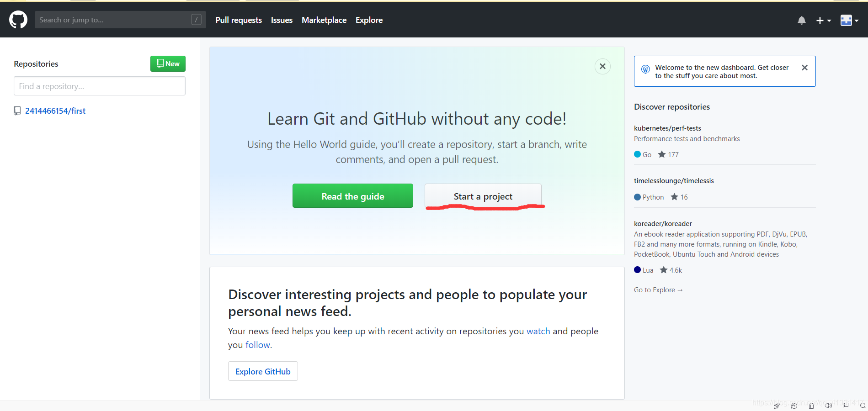Click the Go language color dot
868x411 pixels.
(x=637, y=154)
